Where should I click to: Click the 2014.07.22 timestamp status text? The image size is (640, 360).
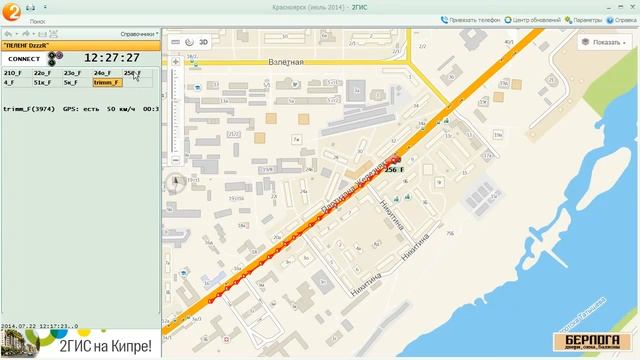click(40, 326)
